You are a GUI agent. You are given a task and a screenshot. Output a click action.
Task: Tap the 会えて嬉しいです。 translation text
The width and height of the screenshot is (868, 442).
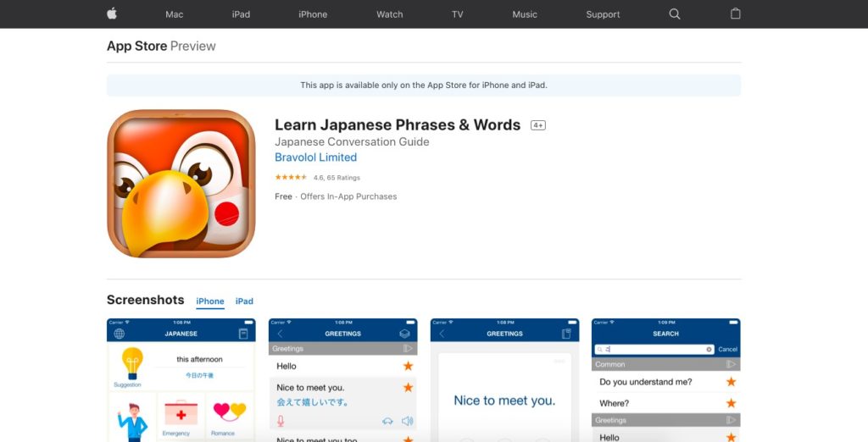313,402
